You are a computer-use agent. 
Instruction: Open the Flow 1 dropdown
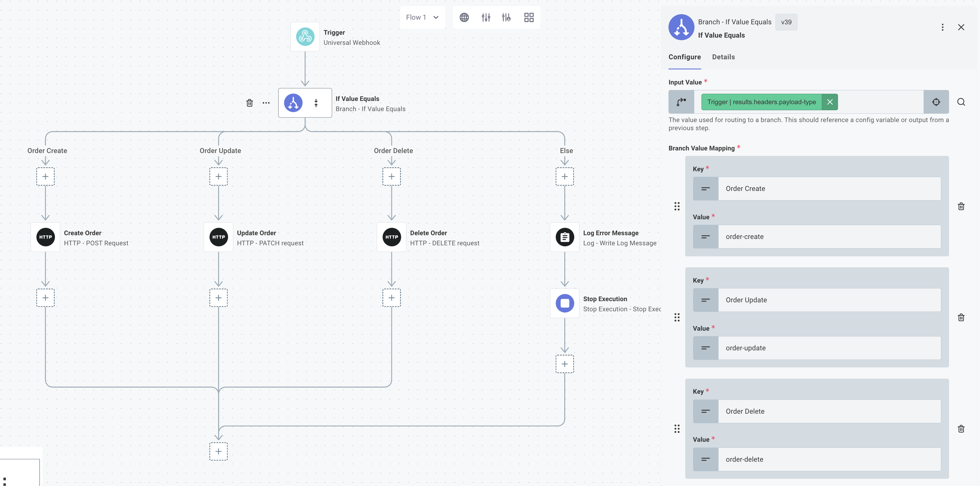422,18
